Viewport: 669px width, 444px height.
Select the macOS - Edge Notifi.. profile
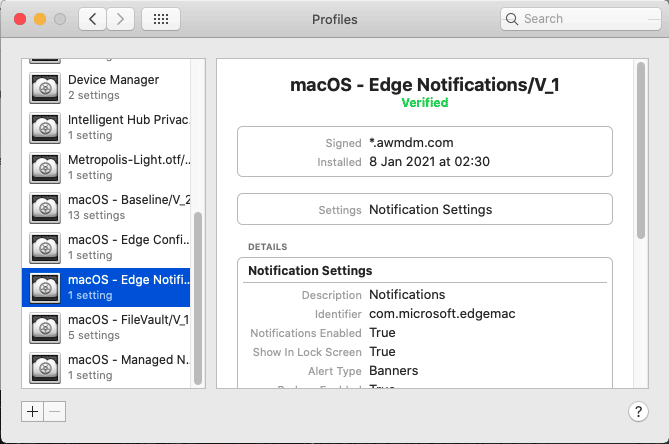click(x=106, y=288)
